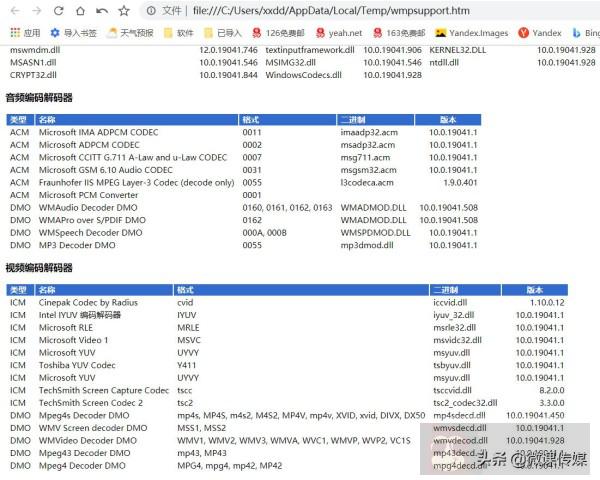The width and height of the screenshot is (600, 480).
Task: Open the 天气预报 bookmark
Action: (x=130, y=33)
